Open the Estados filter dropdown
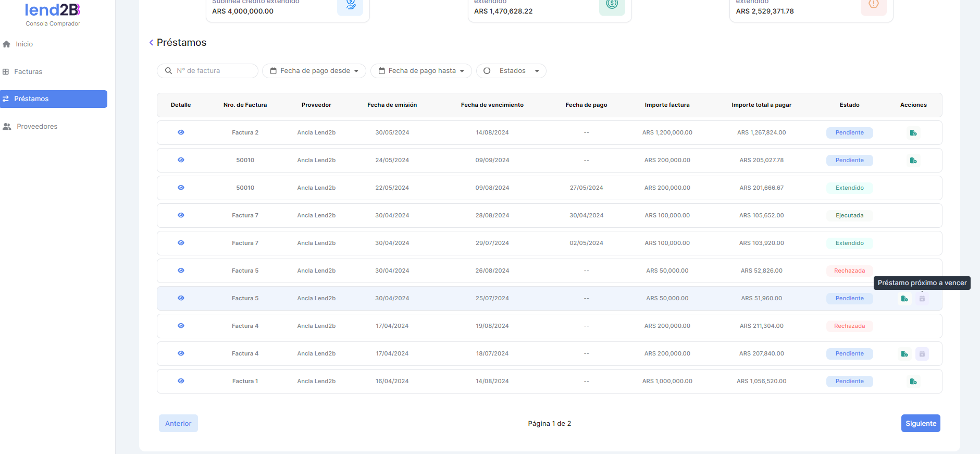The width and height of the screenshot is (980, 454). pos(511,71)
